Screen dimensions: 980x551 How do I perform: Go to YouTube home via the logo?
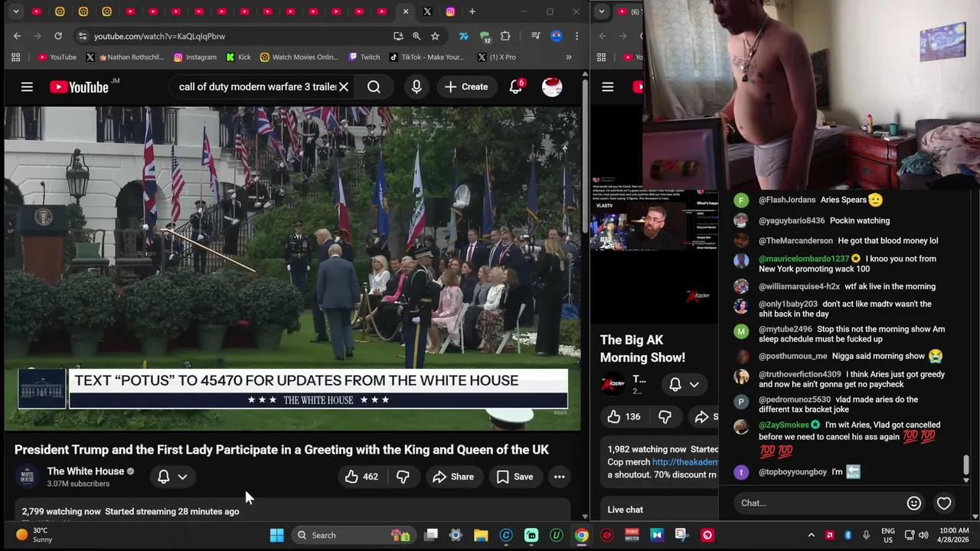coord(80,87)
